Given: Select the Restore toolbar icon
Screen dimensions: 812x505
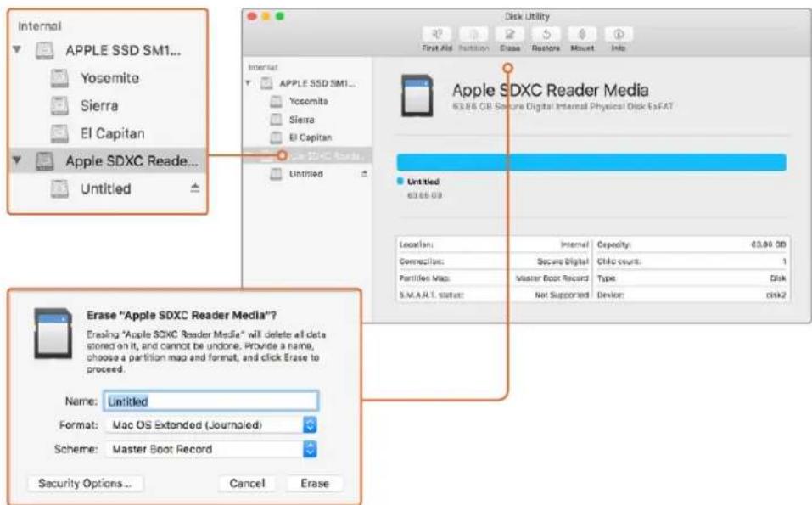Looking at the screenshot, I should pos(546,34).
